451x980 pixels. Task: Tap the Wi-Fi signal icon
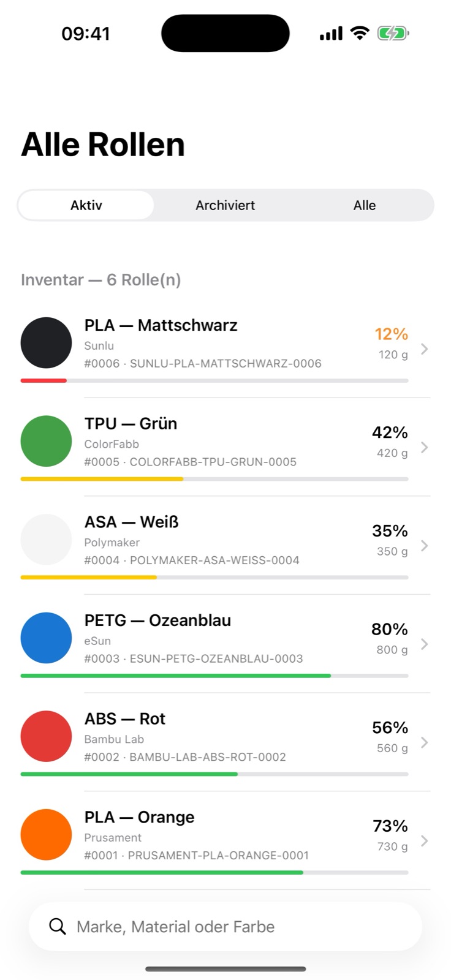pyautogui.click(x=360, y=33)
